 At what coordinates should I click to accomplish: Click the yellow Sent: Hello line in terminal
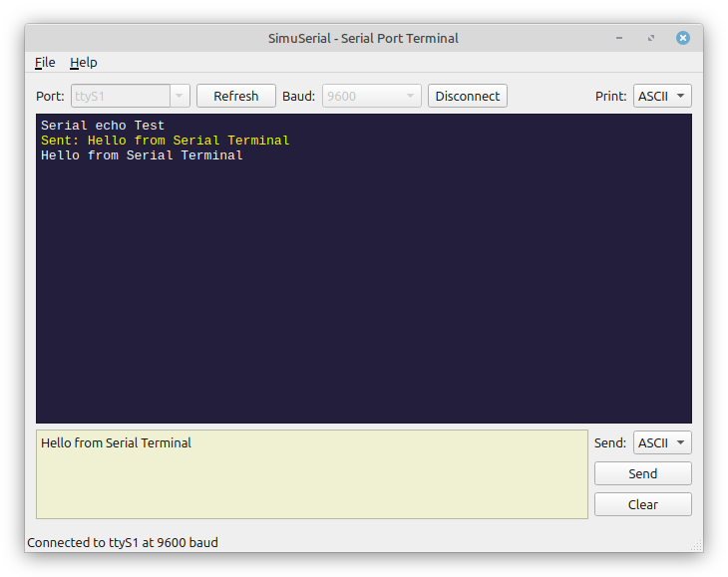pyautogui.click(x=165, y=141)
